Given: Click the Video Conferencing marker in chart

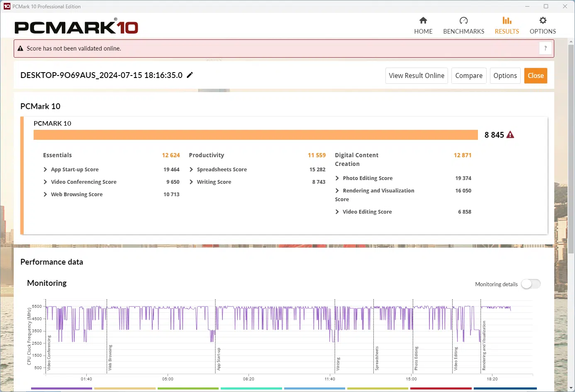Looking at the screenshot, I should 49,353.
